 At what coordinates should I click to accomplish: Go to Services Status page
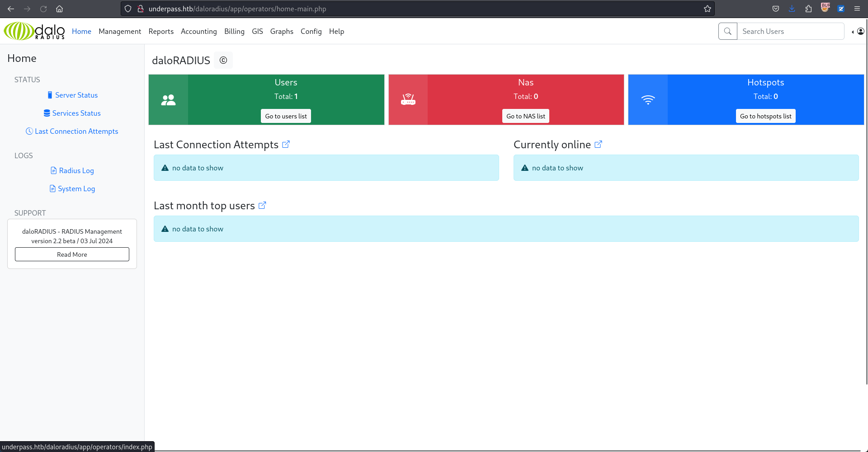coord(72,113)
